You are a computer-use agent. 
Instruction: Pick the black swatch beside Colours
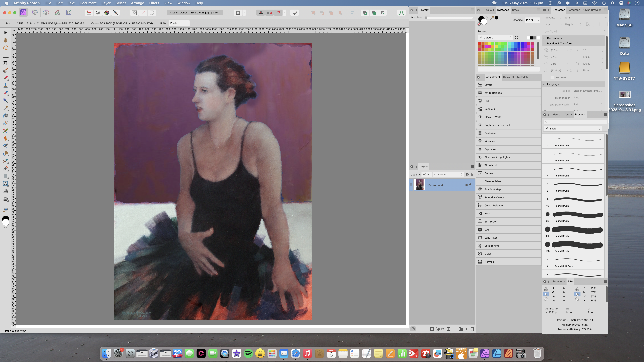click(x=532, y=38)
